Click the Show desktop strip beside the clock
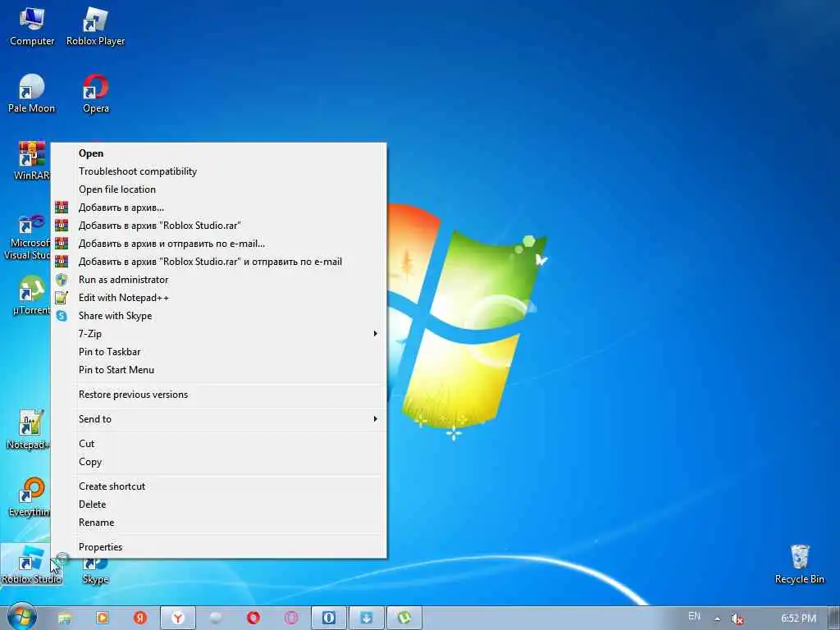840x630 pixels. pyautogui.click(x=835, y=619)
